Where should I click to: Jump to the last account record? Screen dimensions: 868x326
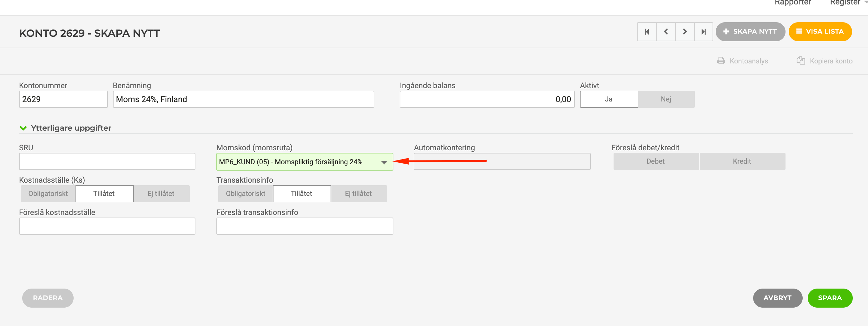[704, 32]
